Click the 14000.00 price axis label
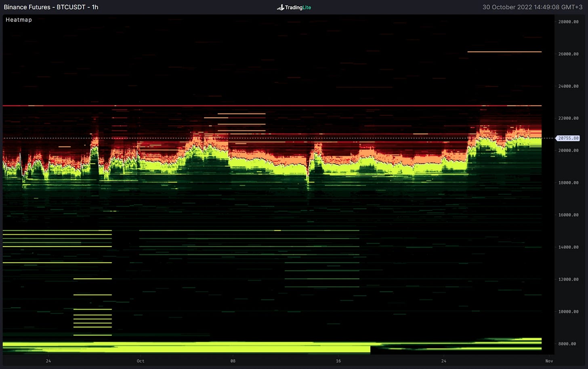The image size is (588, 369). point(568,247)
